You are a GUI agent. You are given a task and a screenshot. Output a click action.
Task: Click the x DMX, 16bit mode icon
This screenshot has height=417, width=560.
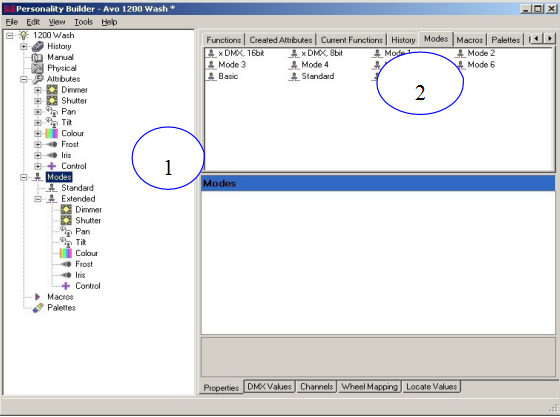coord(211,54)
